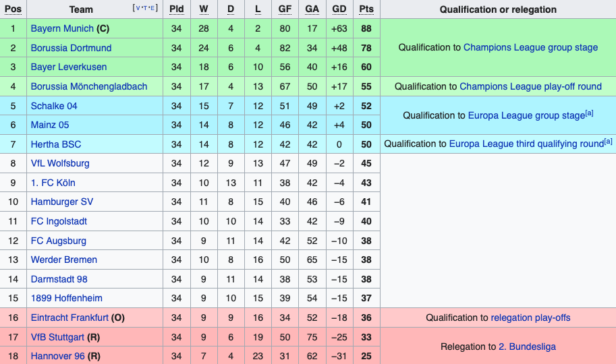Image resolution: width=616 pixels, height=364 pixels.
Task: Open the Bayern Munich team link
Action: pyautogui.click(x=62, y=28)
